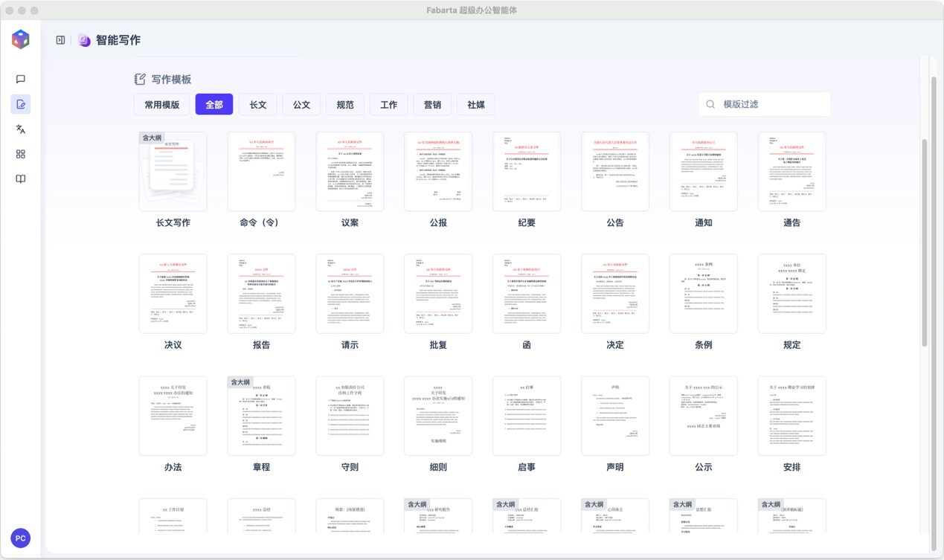Show the 社媒 templates tab
Viewport: 944px width, 560px height.
pyautogui.click(x=476, y=105)
